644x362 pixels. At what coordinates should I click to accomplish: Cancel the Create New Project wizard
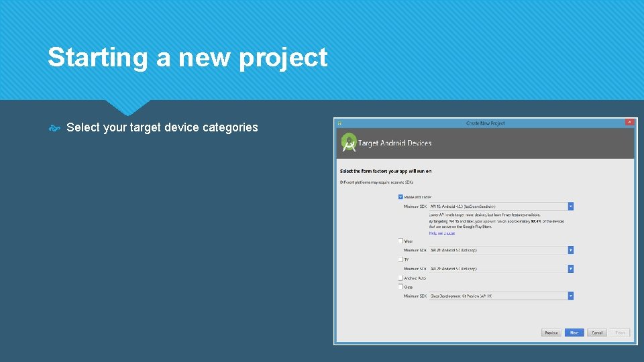(x=597, y=333)
